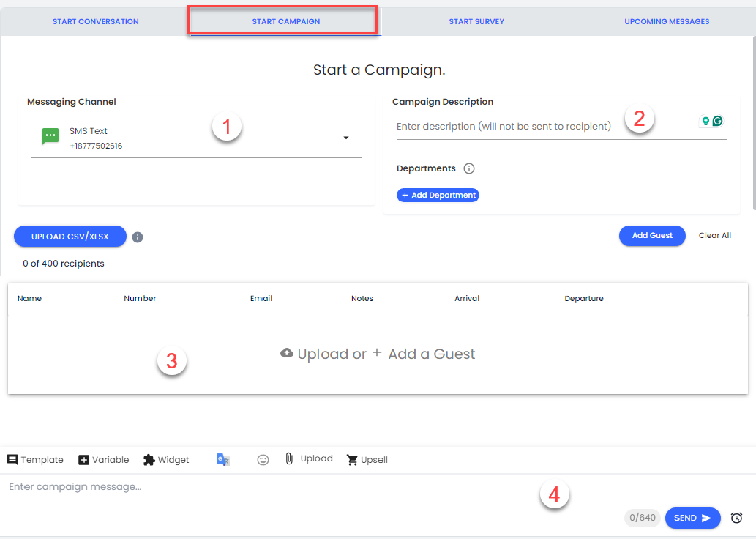
Task: Open the emoji smiley picker
Action: [x=263, y=460]
